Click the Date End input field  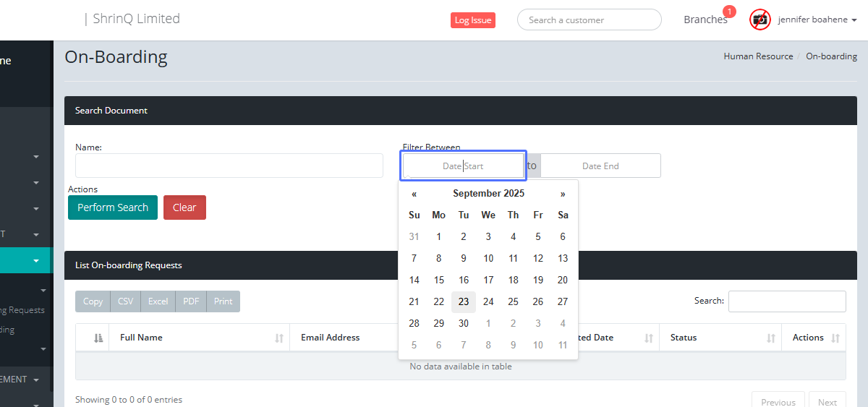(600, 166)
